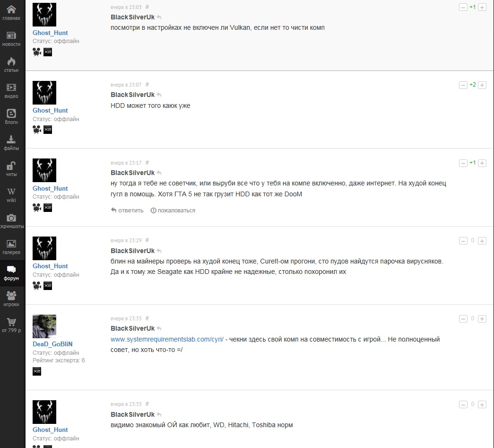The height and width of the screenshot is (448, 494).
Task: Click DeaD_GoBliN avatar thumbnail
Action: coord(44,326)
